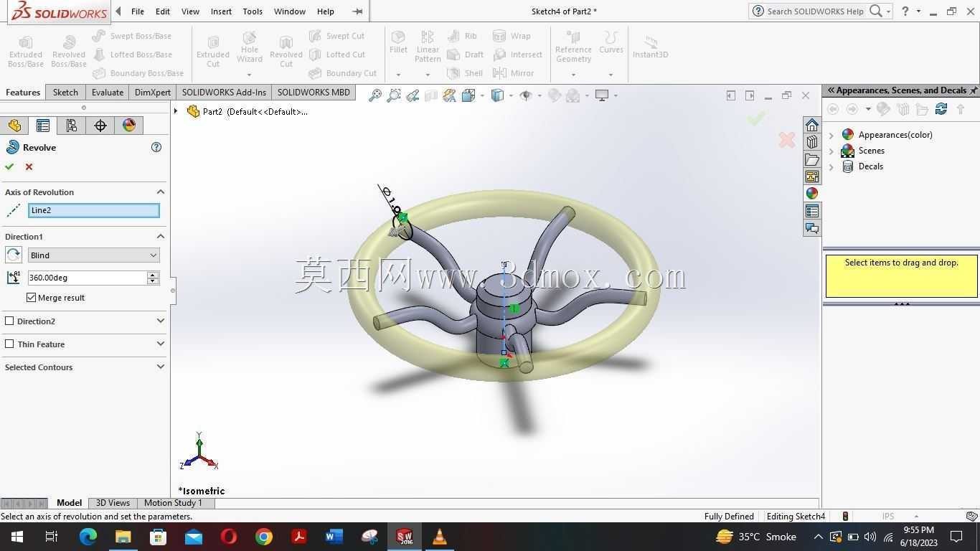Expand Direction2 section chevron
This screenshot has width=980, height=551.
tap(161, 321)
